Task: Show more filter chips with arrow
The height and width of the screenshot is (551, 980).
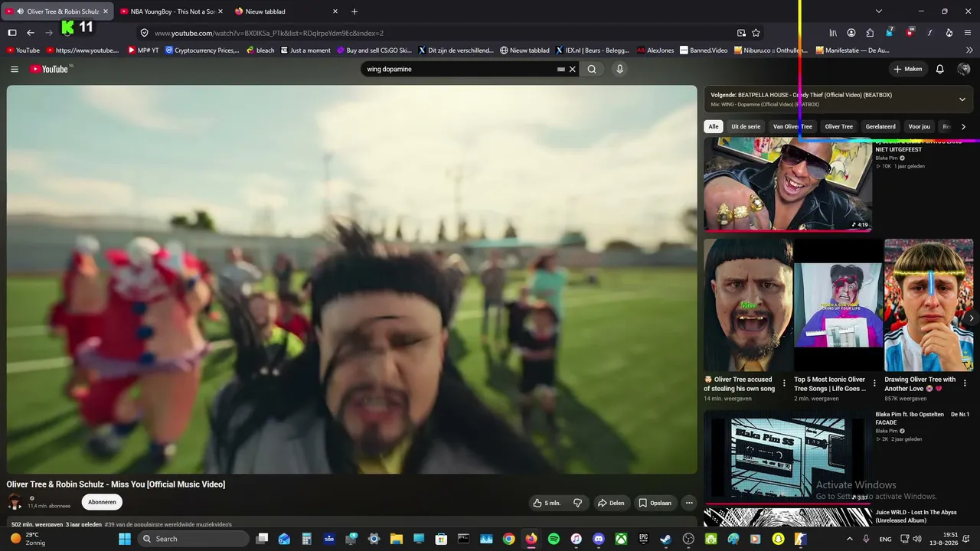Action: pos(963,126)
